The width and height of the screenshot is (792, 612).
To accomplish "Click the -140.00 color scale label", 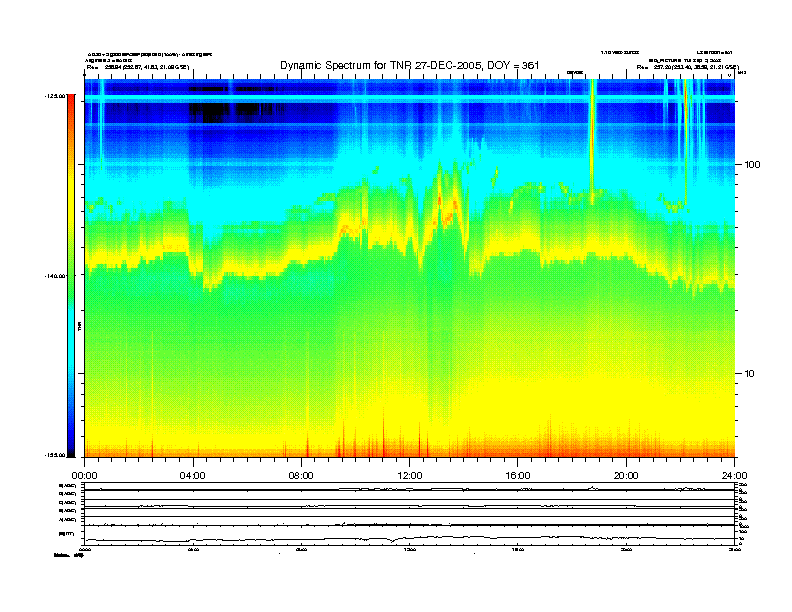I will click(x=55, y=276).
